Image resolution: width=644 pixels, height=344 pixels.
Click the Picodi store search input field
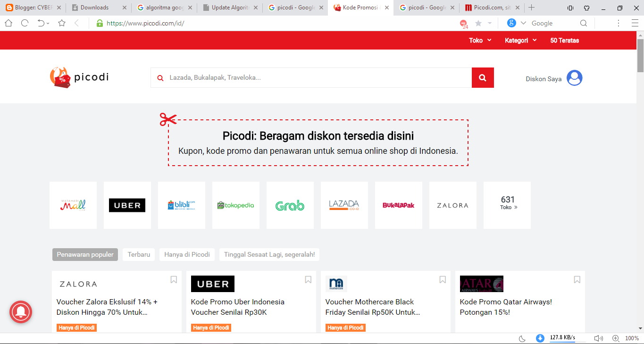click(x=311, y=78)
